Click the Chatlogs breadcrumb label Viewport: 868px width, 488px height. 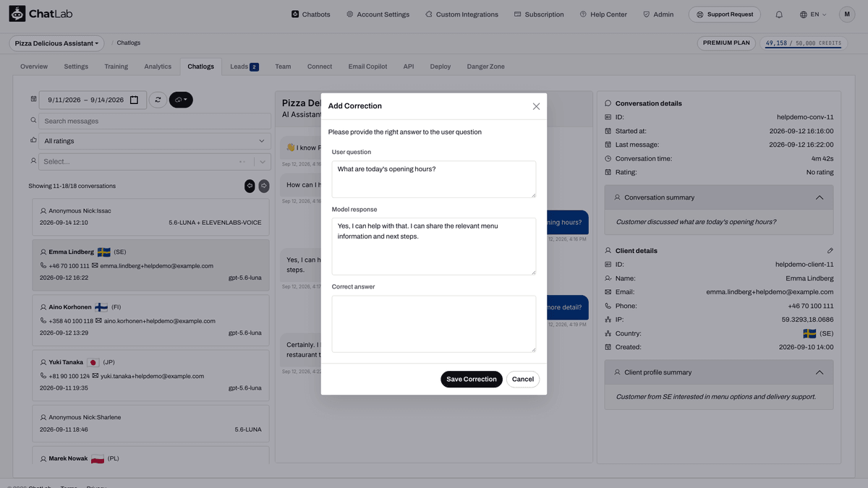pyautogui.click(x=129, y=43)
